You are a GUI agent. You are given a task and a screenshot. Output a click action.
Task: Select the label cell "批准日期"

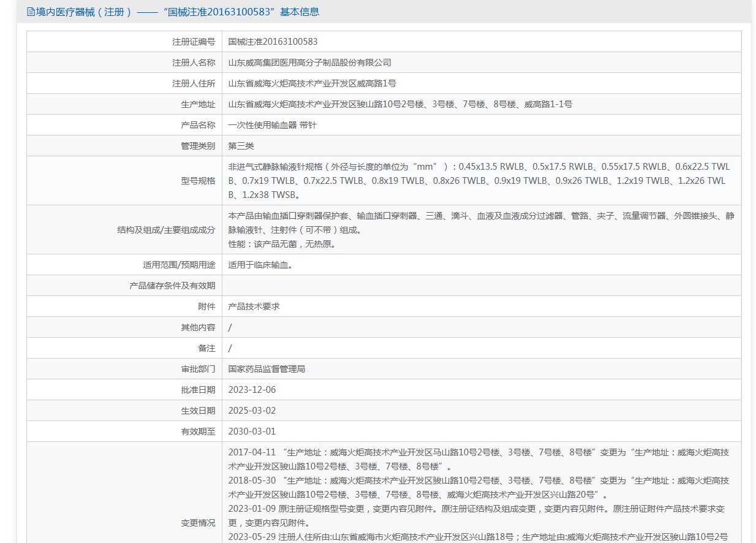(124, 390)
